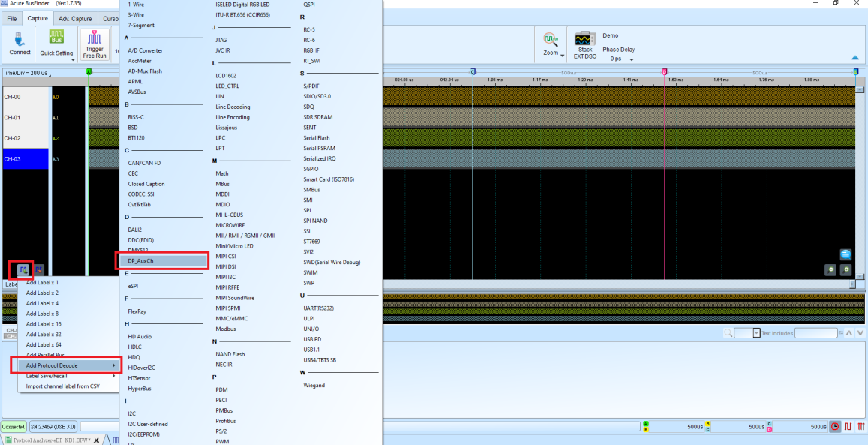Click the Connected status button
This screenshot has height=445, width=868.
14,427
